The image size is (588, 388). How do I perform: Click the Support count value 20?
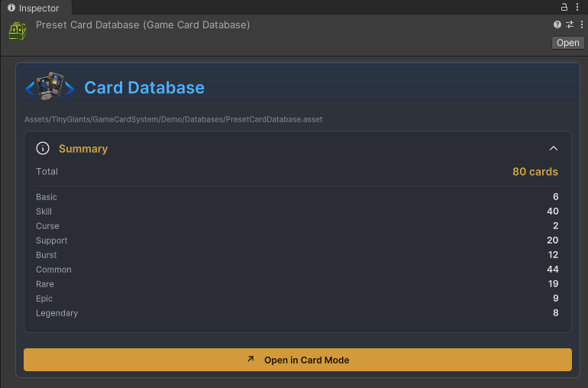click(x=553, y=240)
